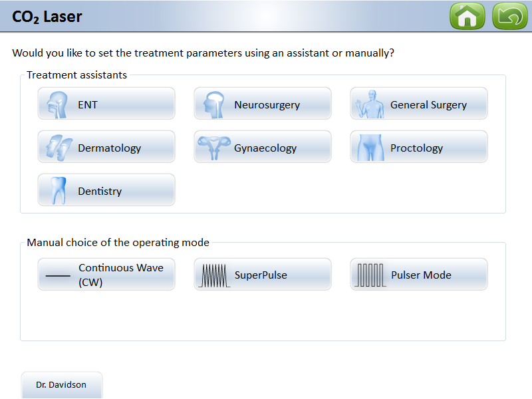Click the SuperPulse waveform icon
This screenshot has width=532, height=399.
[x=214, y=275]
